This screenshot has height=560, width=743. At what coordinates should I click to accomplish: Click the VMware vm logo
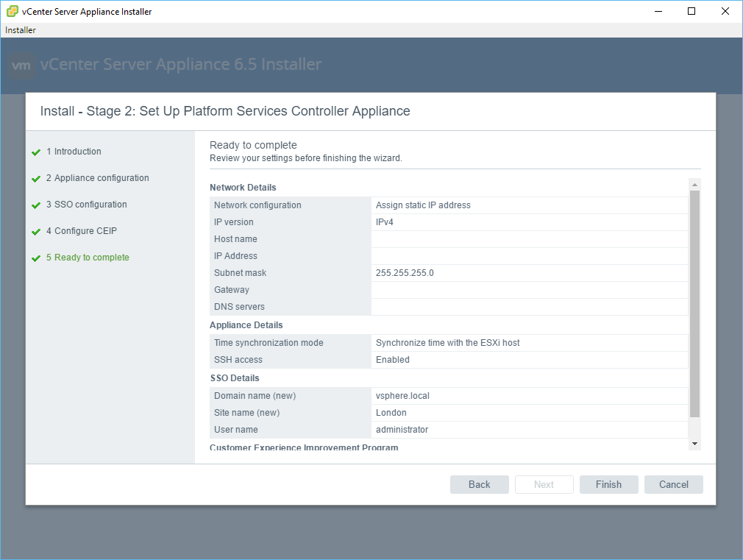22,65
